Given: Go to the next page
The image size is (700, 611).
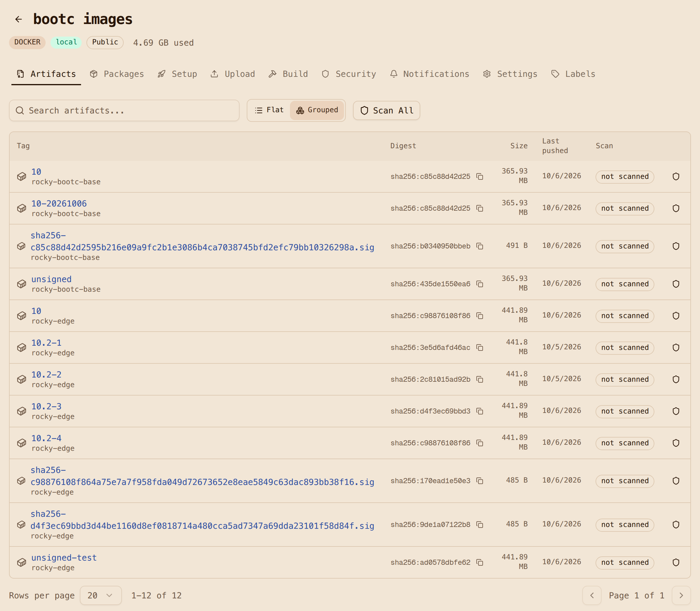Looking at the screenshot, I should pos(681,595).
